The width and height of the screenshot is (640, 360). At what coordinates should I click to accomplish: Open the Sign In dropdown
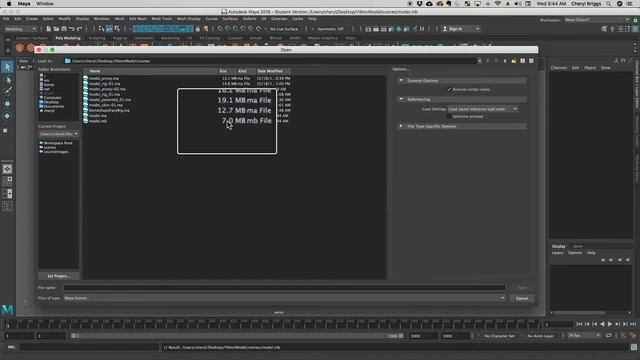[461, 29]
